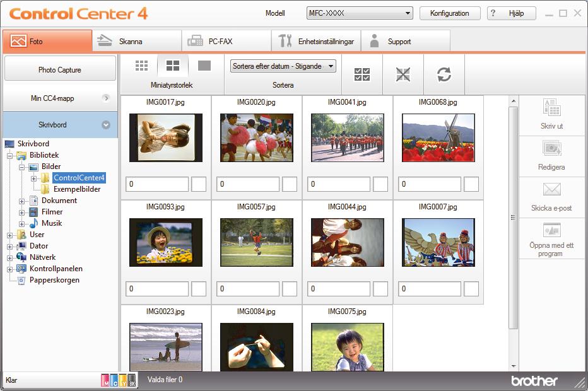Click the Bibliotek folder icon in tree
The height and width of the screenshot is (391, 588).
[21, 155]
